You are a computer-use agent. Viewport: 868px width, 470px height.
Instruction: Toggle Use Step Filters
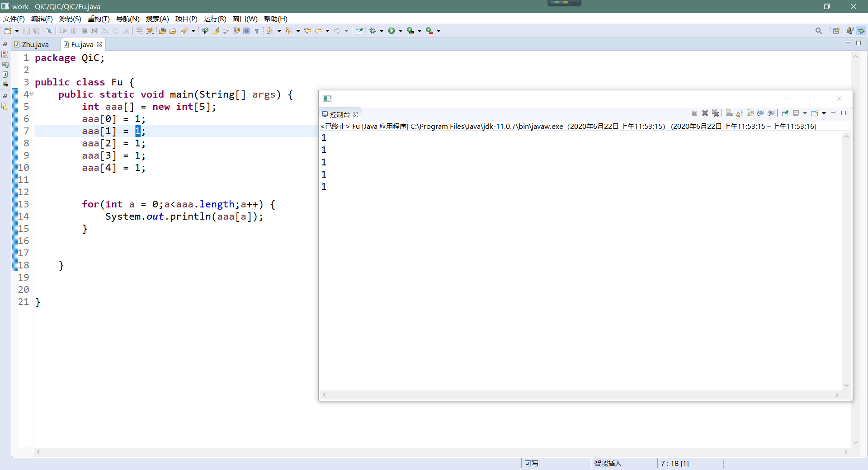pyautogui.click(x=150, y=31)
